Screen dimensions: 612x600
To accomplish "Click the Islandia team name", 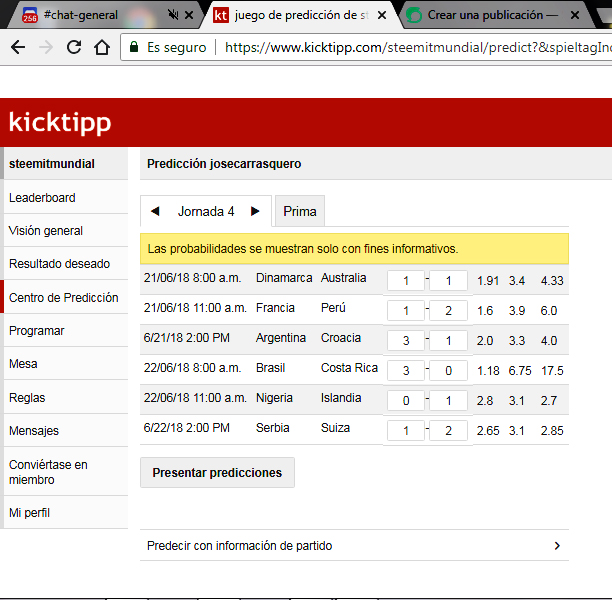I will click(x=341, y=398).
